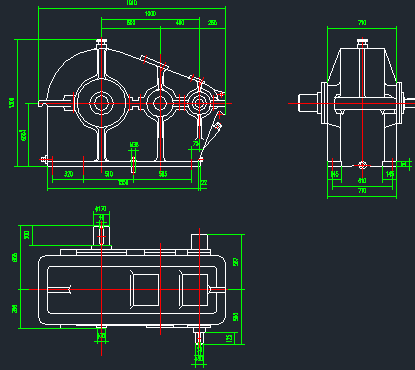The height and width of the screenshot is (370, 415).
Task: Select the 770 dimension in side view
Action: (x=362, y=191)
